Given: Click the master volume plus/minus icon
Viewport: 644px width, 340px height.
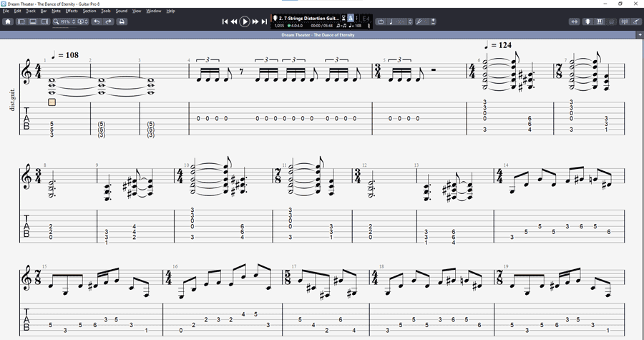Looking at the screenshot, I should tap(434, 21).
